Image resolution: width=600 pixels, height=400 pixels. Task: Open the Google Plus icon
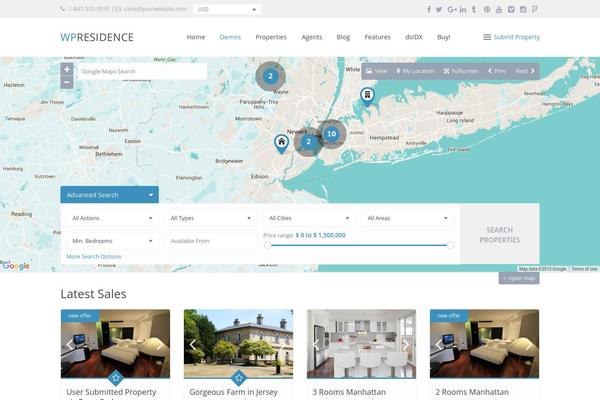(452, 9)
